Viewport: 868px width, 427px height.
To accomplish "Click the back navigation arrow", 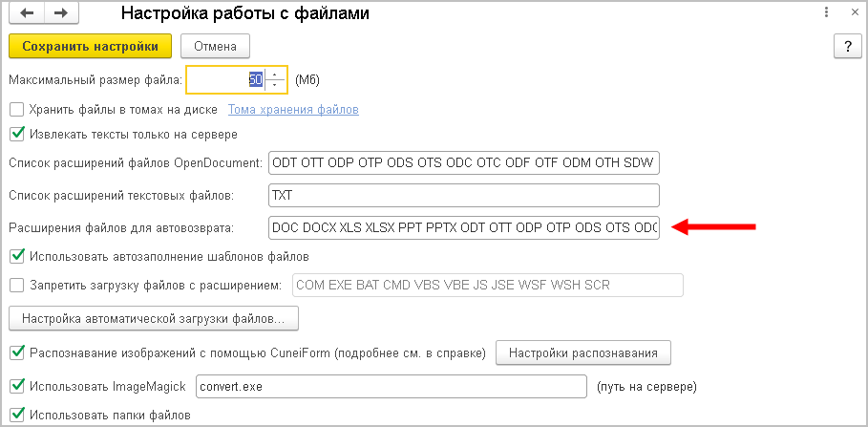I will click(x=25, y=13).
